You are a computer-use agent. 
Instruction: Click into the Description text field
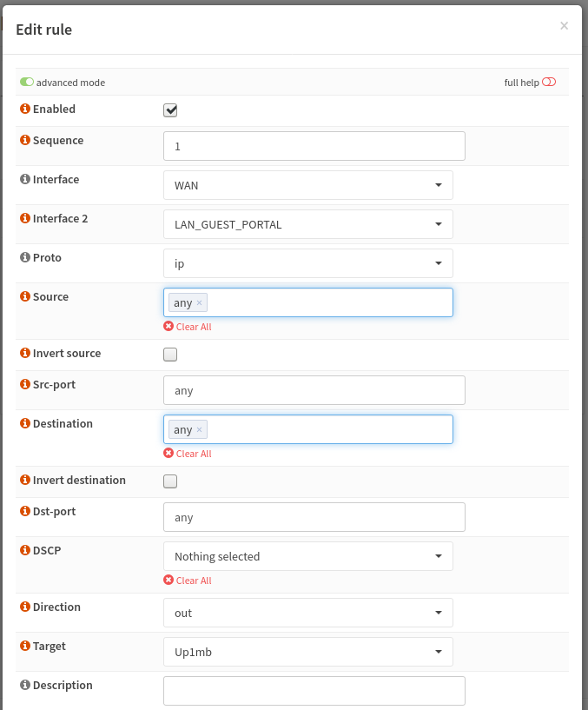coord(314,691)
